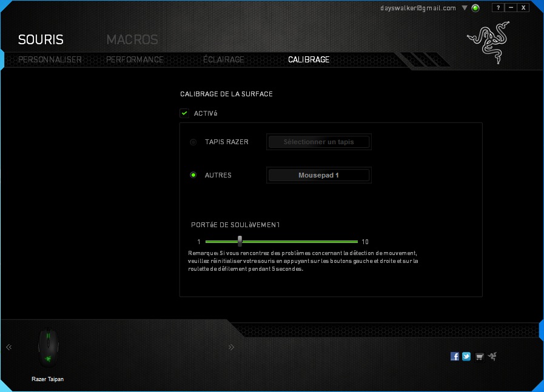Screen dimensions: 544x392
Task: Open the Facebook link icon
Action: (454, 356)
